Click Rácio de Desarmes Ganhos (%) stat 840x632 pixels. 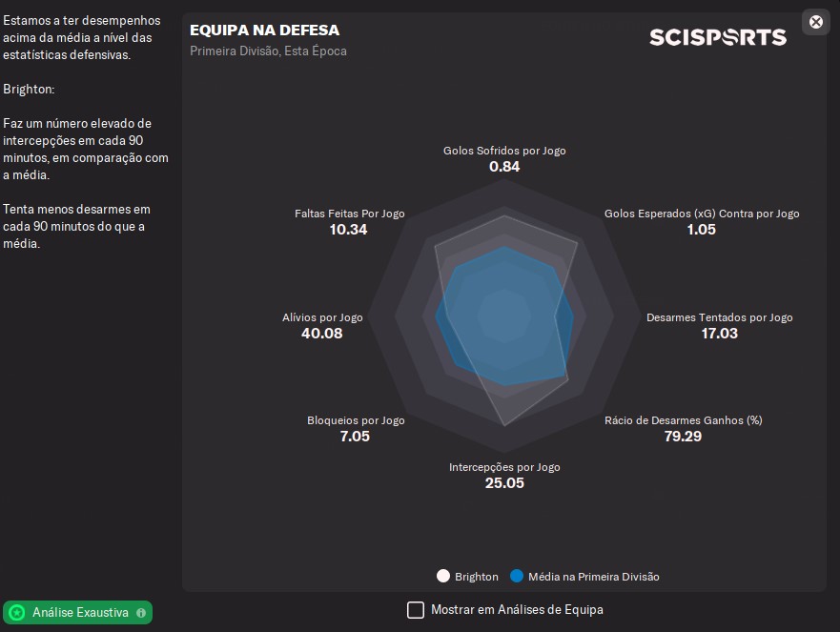683,420
